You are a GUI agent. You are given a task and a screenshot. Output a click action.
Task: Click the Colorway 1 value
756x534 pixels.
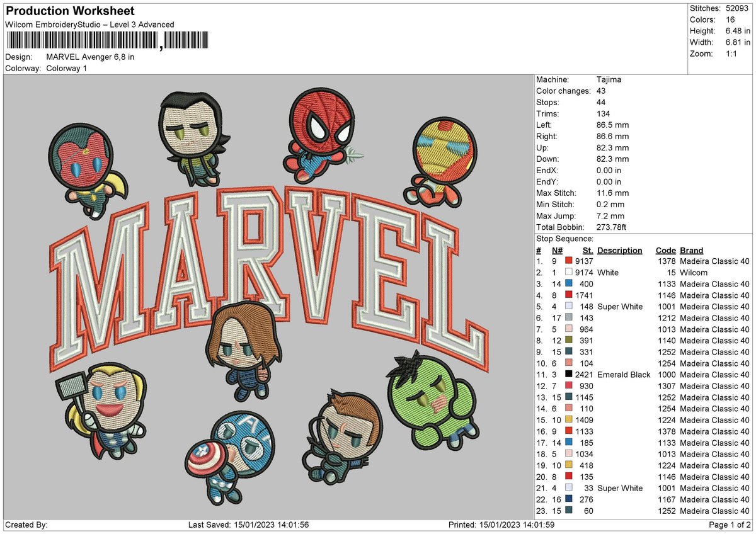coord(67,68)
